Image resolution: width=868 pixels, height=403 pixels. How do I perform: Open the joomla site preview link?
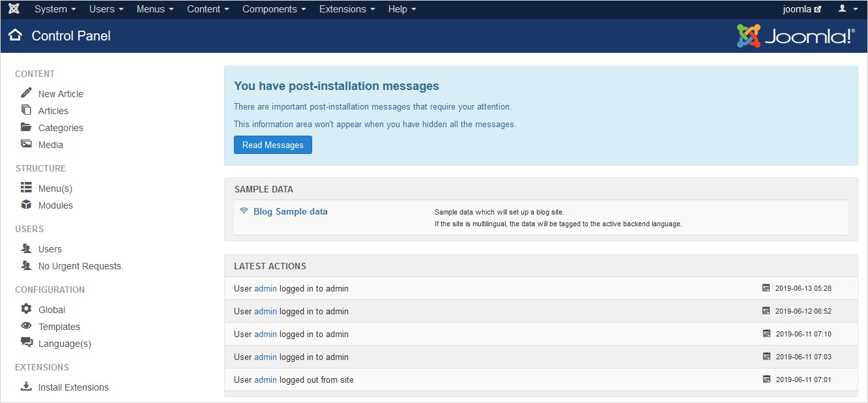point(802,9)
